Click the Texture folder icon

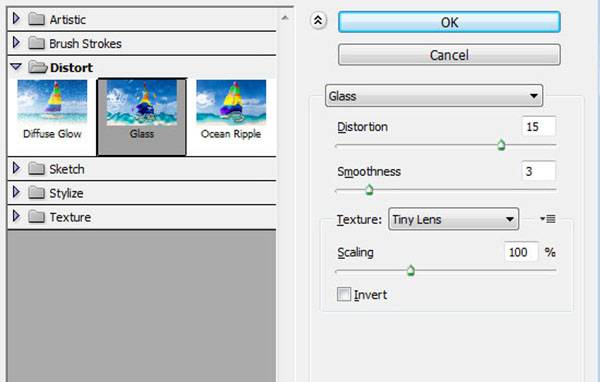[x=36, y=217]
